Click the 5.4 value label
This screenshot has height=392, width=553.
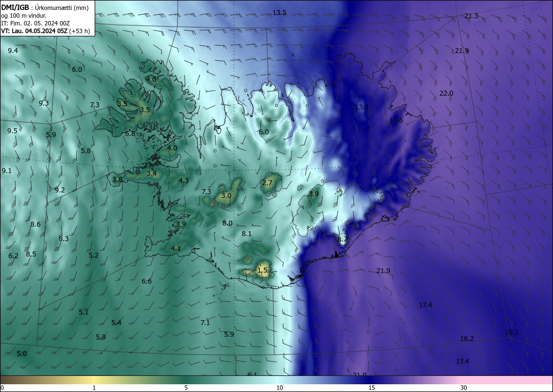pos(116,323)
